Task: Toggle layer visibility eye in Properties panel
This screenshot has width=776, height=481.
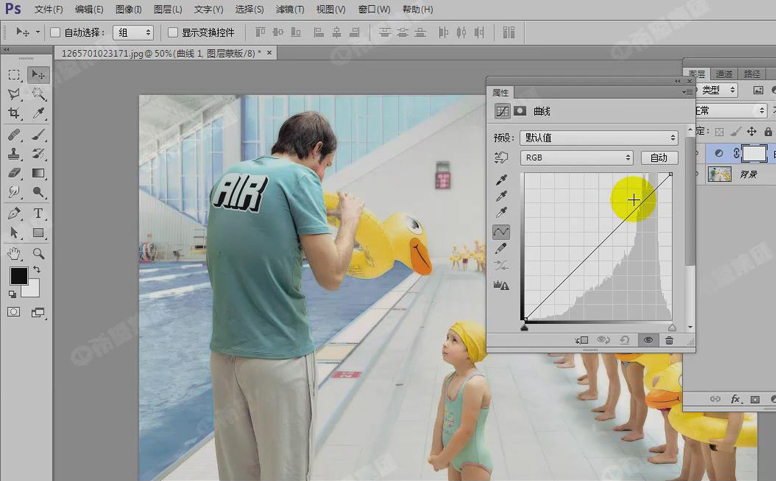Action: point(648,341)
